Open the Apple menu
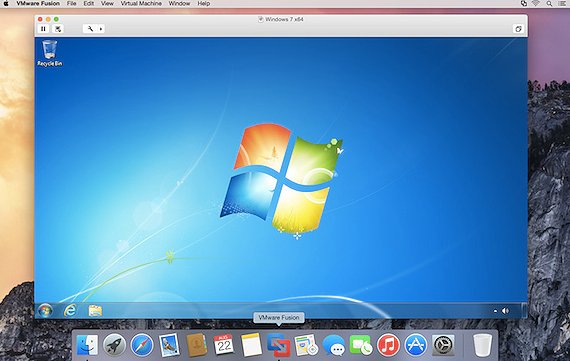 click(5, 3)
